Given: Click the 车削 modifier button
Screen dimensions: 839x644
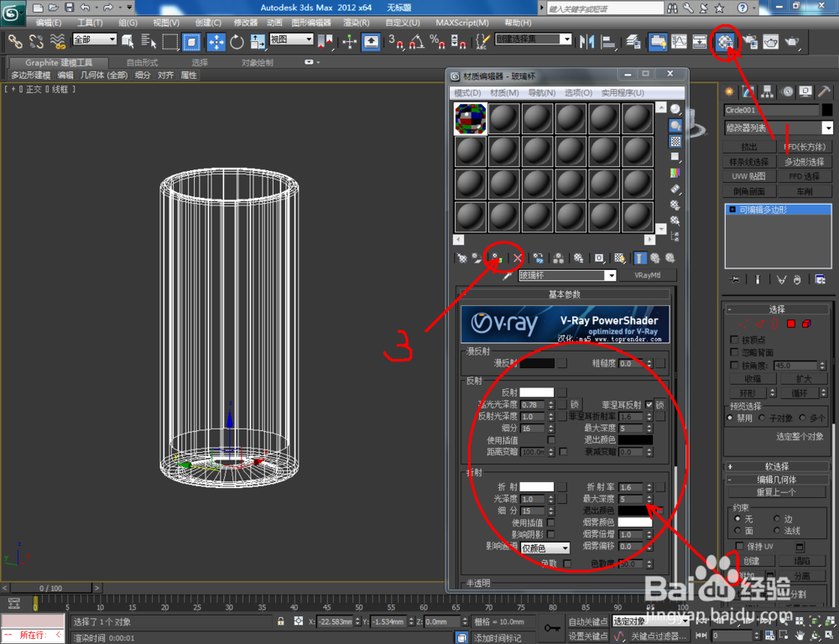Looking at the screenshot, I should pyautogui.click(x=805, y=191).
